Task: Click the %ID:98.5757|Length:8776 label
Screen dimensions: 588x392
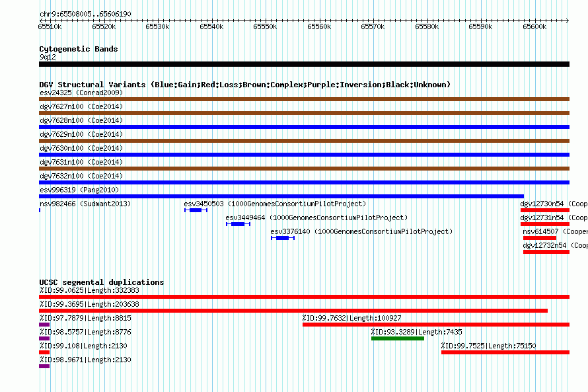Action: tap(85, 332)
